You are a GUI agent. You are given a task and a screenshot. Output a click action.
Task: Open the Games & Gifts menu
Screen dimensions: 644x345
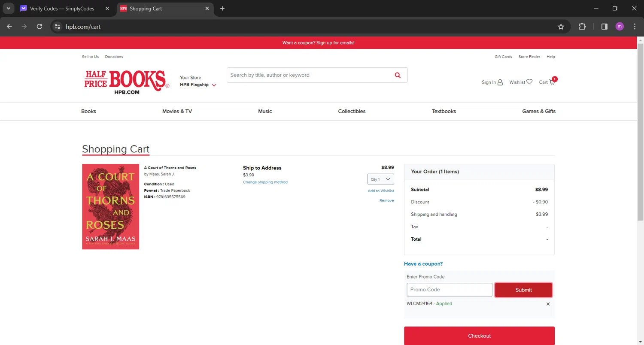539,111
